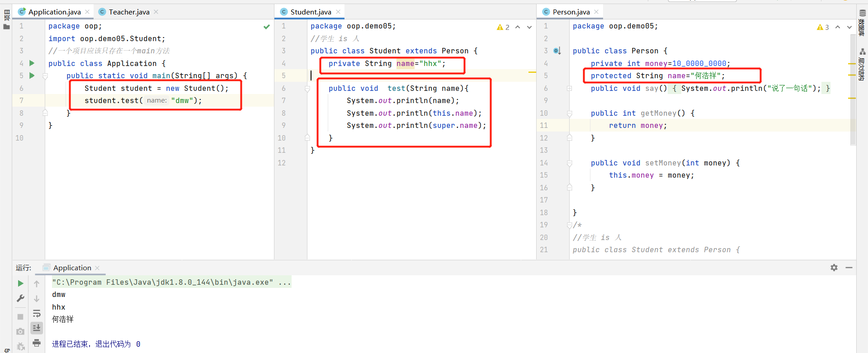Toggle scroll to end of console
This screenshot has height=353, width=868.
click(37, 328)
